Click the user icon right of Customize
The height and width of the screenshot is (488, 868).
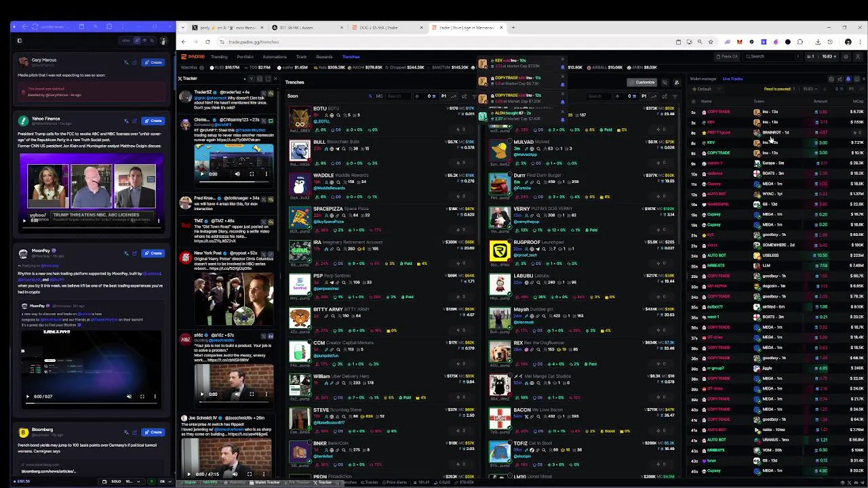click(676, 82)
